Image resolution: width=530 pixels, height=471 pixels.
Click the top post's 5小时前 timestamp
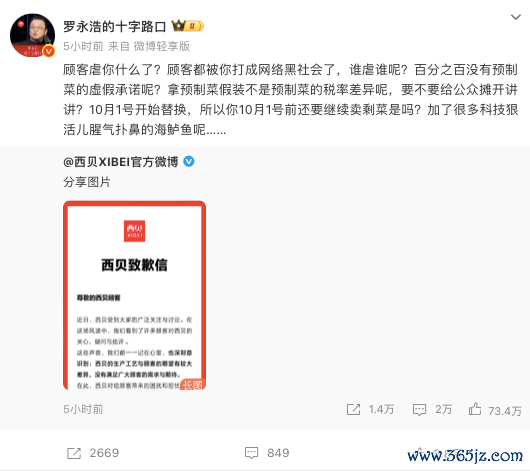tap(83, 46)
